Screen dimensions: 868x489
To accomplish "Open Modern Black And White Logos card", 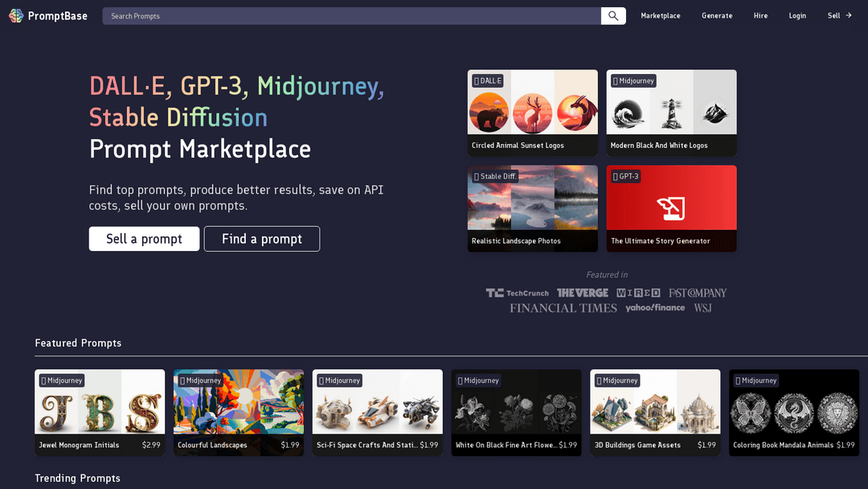I will (x=671, y=113).
